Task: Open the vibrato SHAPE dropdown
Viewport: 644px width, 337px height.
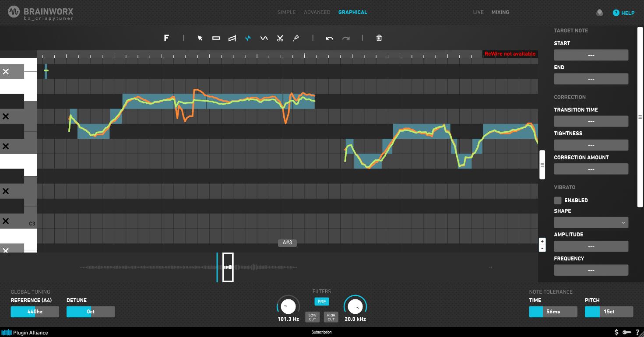Action: pyautogui.click(x=591, y=223)
